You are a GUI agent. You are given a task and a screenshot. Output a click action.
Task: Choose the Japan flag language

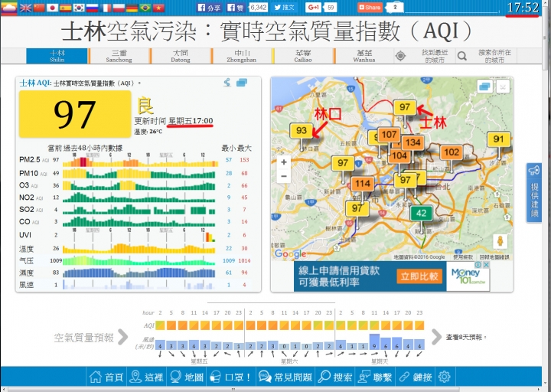tap(52, 8)
